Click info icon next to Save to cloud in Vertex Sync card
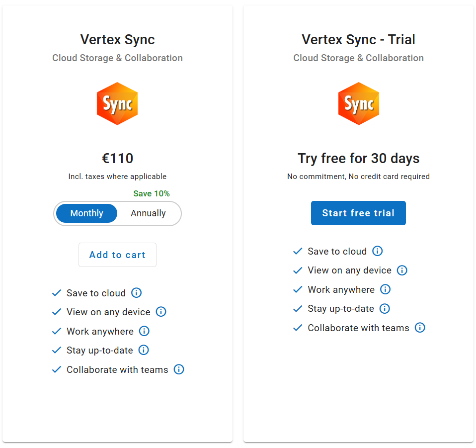This screenshot has width=476, height=448. pyautogui.click(x=136, y=293)
